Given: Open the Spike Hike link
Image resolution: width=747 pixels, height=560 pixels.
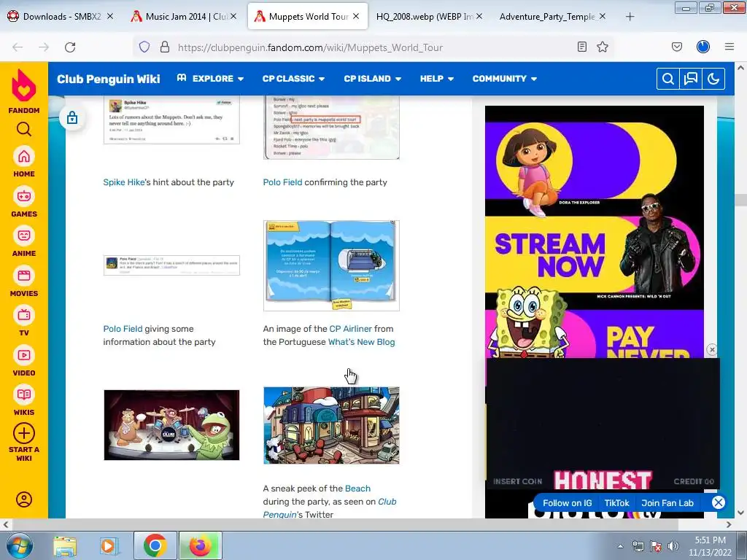Looking at the screenshot, I should (x=123, y=182).
